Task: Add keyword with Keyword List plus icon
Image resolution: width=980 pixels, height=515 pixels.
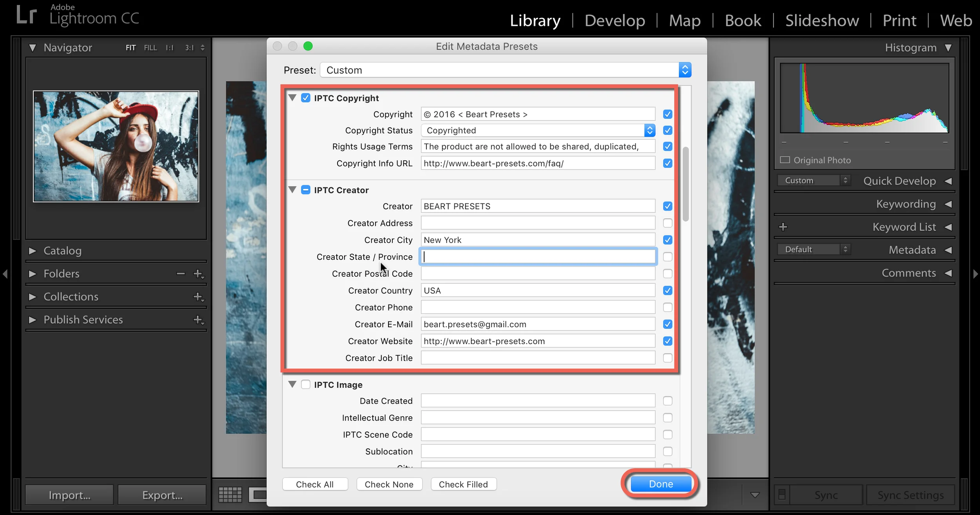Action: (x=783, y=227)
